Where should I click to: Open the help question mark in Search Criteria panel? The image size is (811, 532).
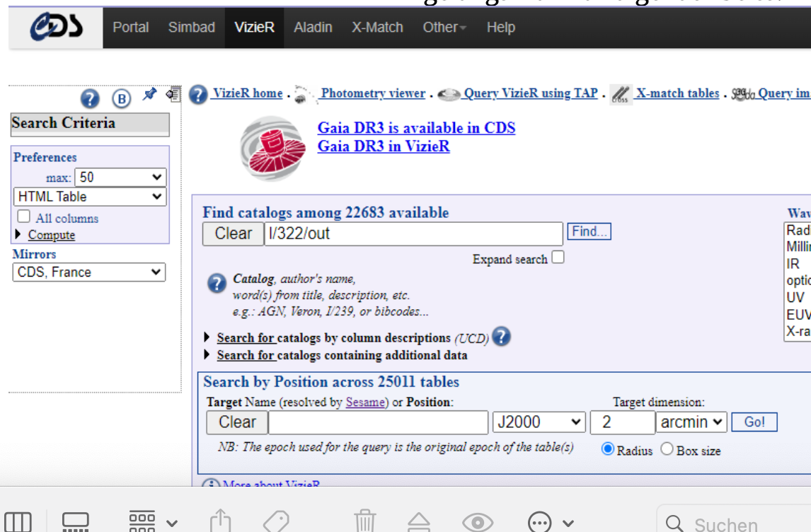[x=89, y=98]
